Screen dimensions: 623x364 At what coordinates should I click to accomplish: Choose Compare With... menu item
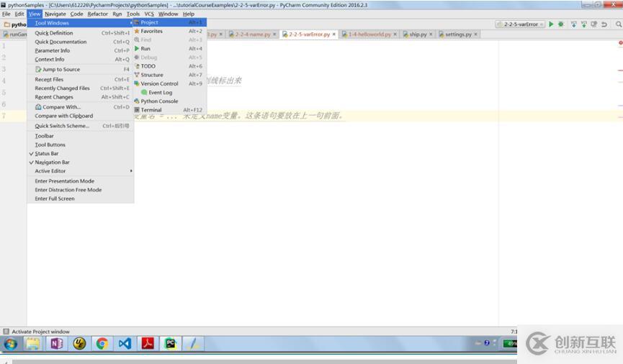pos(80,106)
